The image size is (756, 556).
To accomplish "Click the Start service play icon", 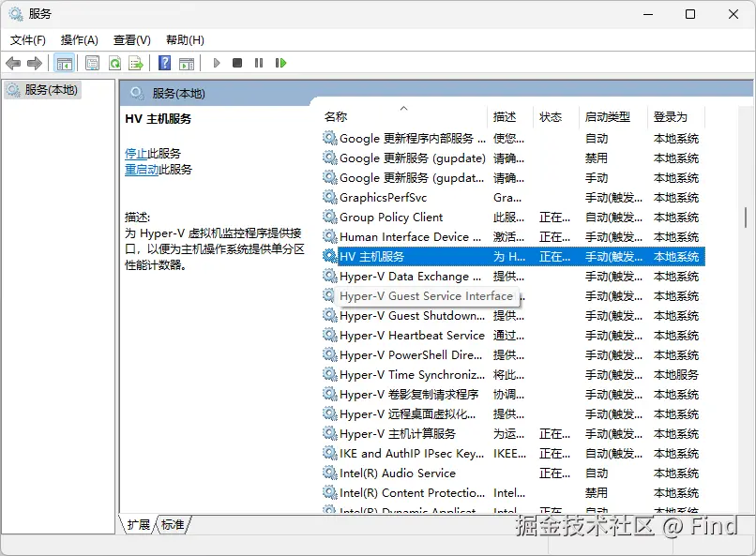I will point(217,63).
